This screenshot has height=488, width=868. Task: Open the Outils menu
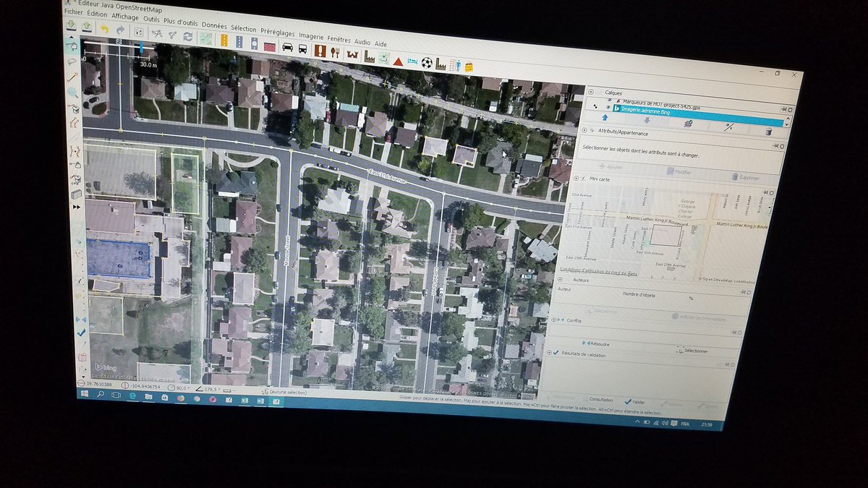[x=151, y=18]
